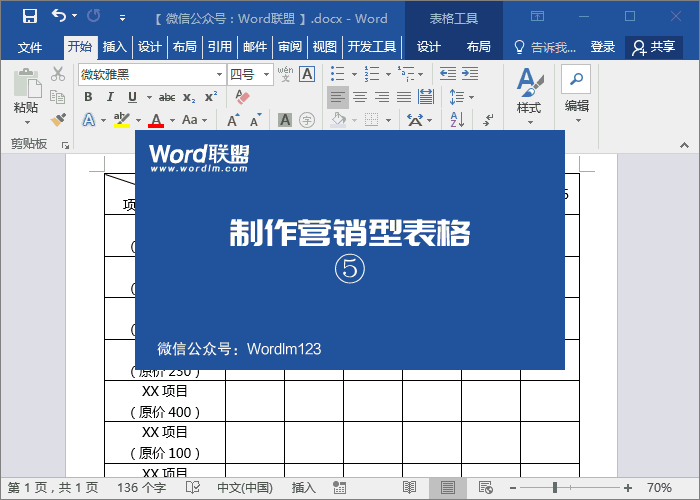Click the Save icon in title bar
Viewport: 700px width, 500px height.
[30, 17]
